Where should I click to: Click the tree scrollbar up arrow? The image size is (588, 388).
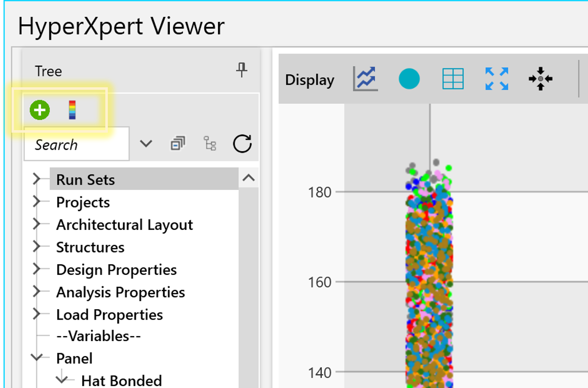click(249, 178)
